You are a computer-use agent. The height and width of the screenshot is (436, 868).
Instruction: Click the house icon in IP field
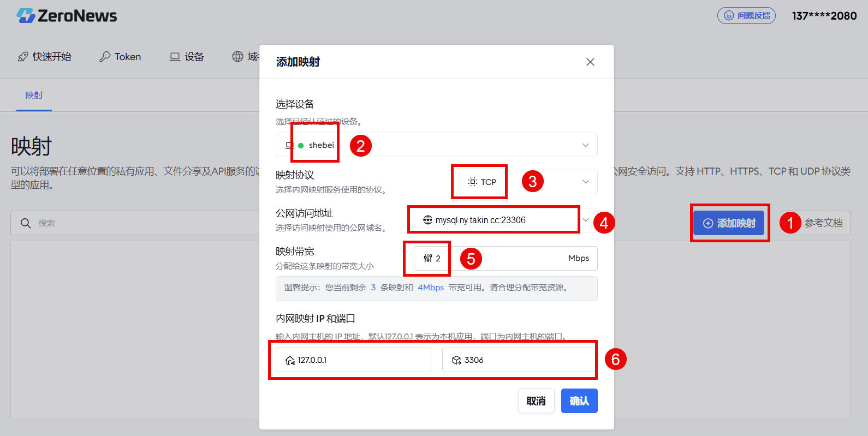pos(290,360)
